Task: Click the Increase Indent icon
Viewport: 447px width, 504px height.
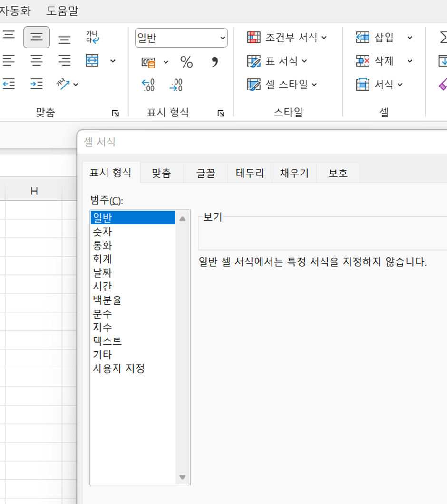Action: point(37,85)
